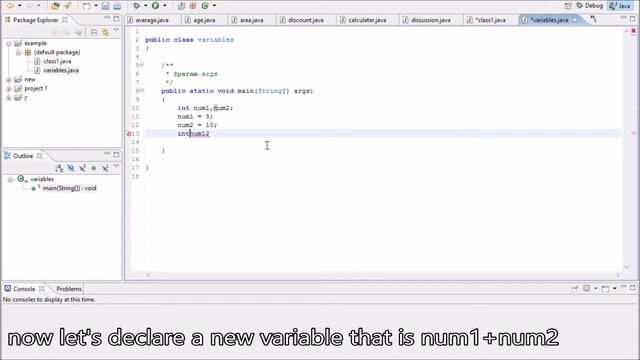
Task: Select the Problems tab
Action: (x=69, y=289)
